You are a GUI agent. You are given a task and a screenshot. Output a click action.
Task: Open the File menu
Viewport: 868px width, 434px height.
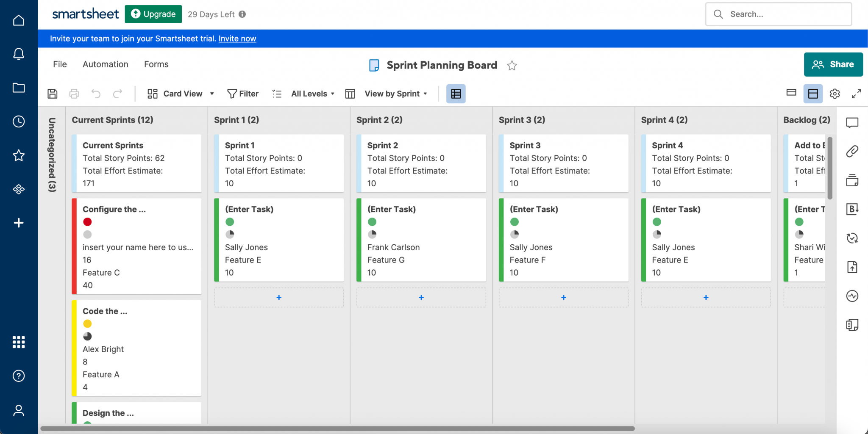click(60, 64)
